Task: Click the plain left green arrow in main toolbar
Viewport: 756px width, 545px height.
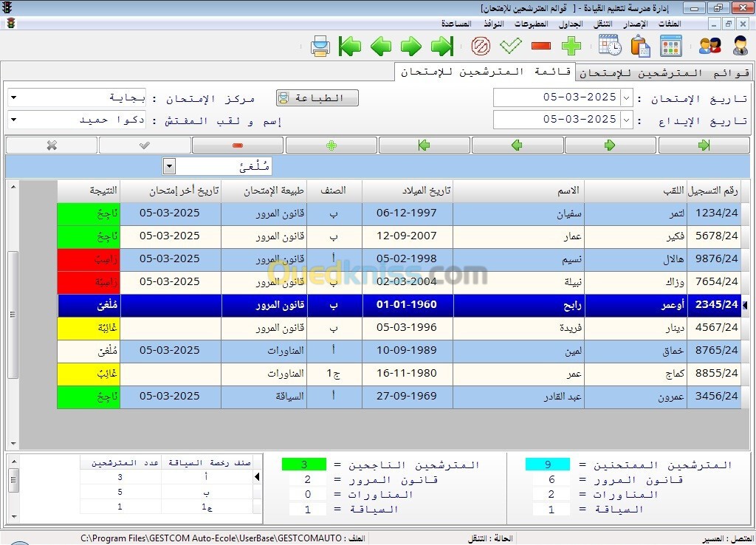Action: [x=381, y=47]
